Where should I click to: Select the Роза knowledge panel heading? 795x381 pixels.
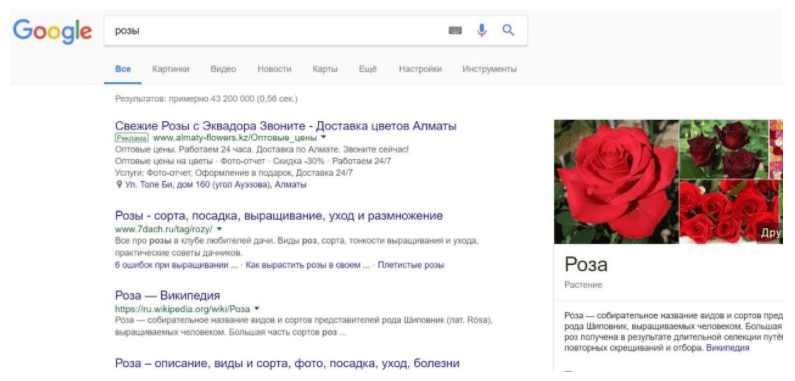coord(586,264)
